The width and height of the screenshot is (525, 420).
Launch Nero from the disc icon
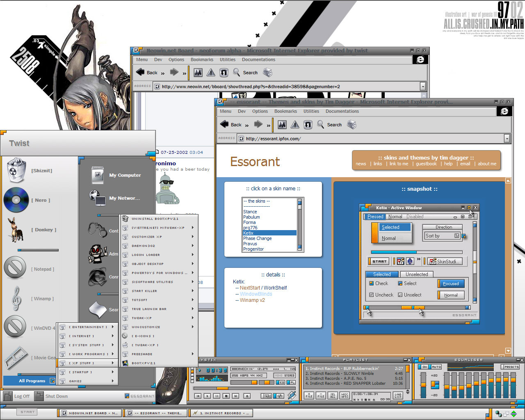pyautogui.click(x=16, y=200)
